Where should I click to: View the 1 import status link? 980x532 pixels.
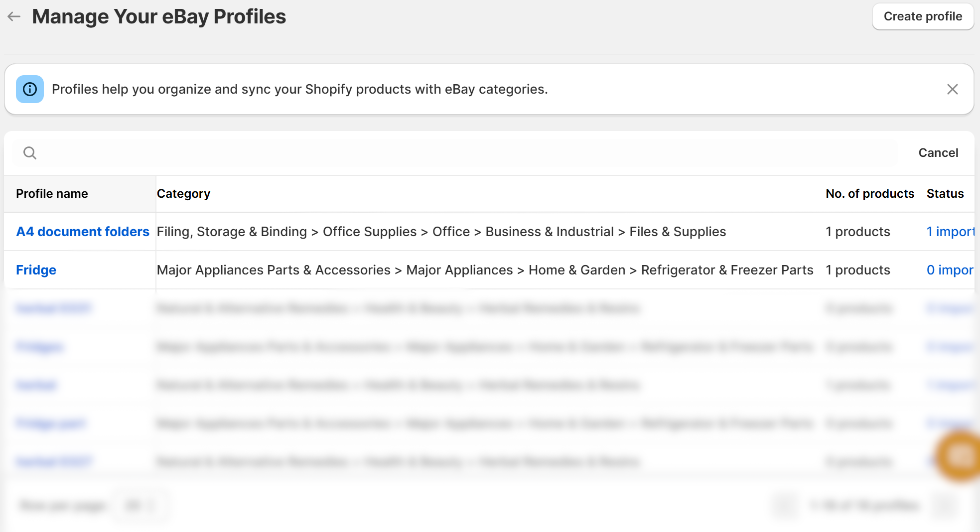[950, 232]
